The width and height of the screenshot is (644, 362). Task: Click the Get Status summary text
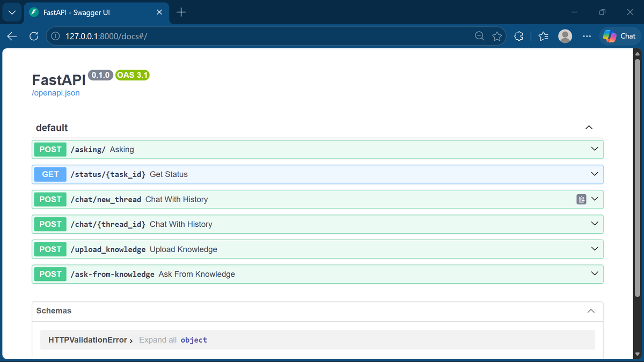169,174
